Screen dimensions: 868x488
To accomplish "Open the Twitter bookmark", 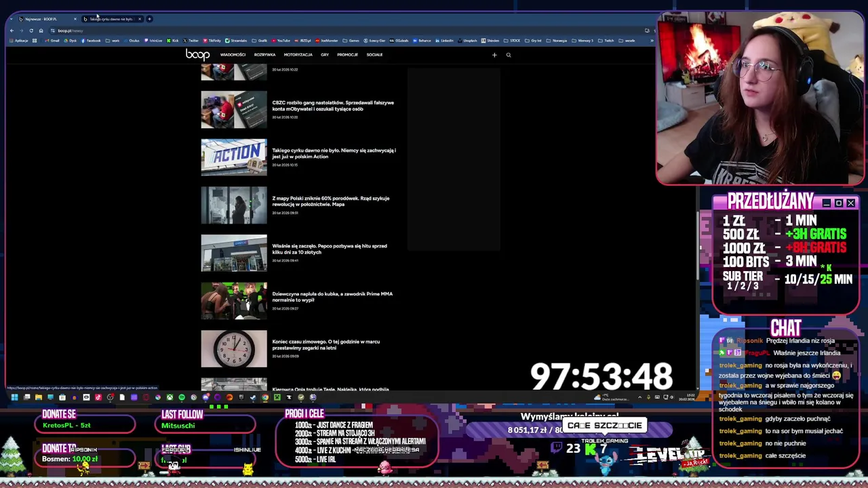I will click(191, 41).
